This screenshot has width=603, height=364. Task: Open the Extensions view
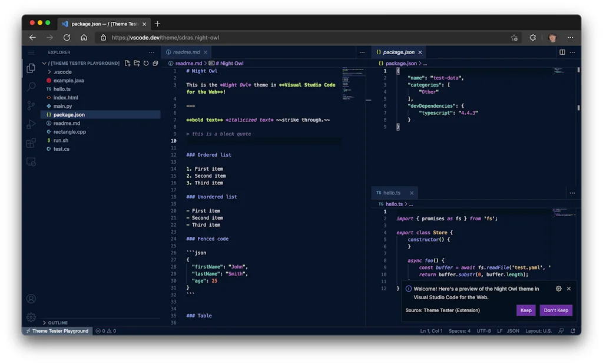31,143
